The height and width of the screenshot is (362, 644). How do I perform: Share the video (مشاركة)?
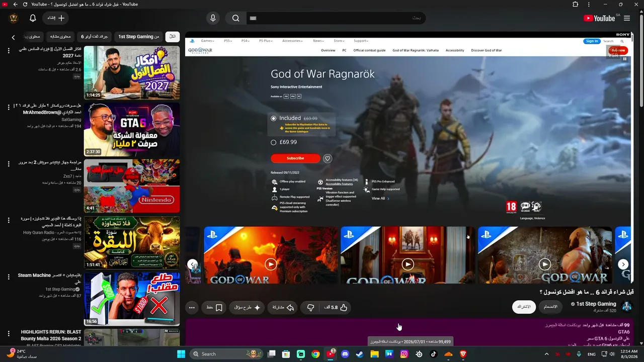coord(283,307)
